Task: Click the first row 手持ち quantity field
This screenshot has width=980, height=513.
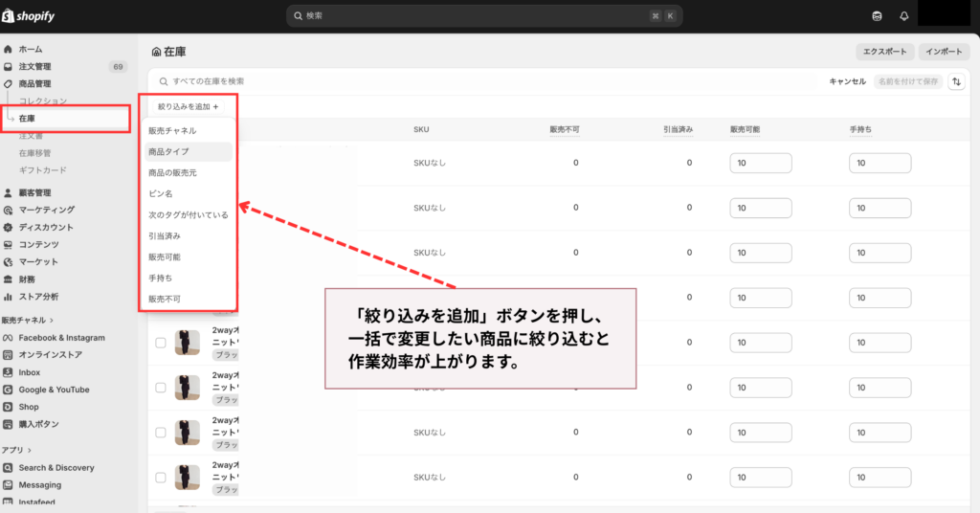Action: (880, 163)
